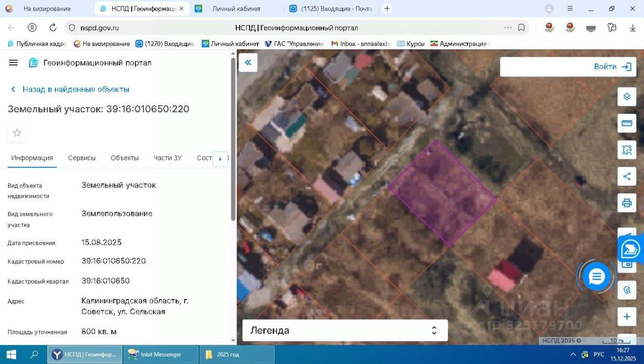The height and width of the screenshot is (364, 644).
Task: Open the Администрация bookmark
Action: (459, 44)
